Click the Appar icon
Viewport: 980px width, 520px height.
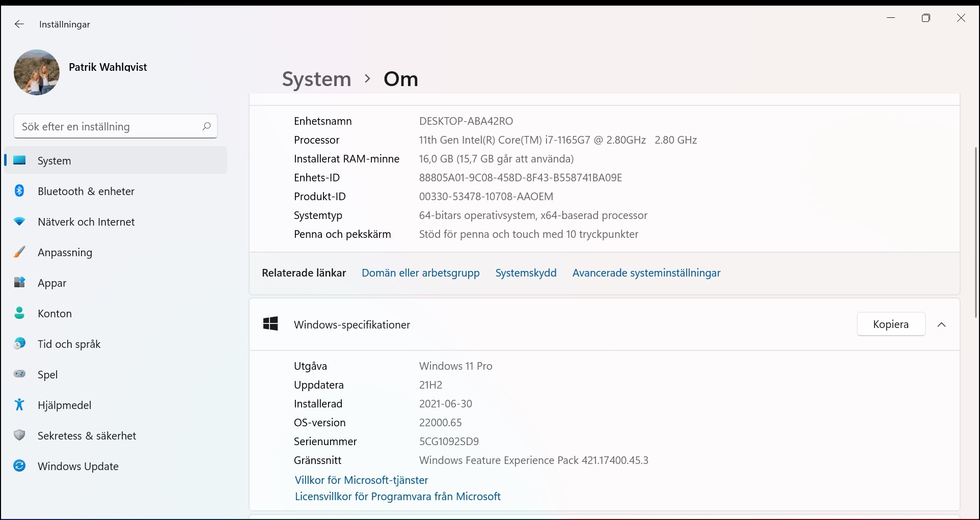coord(19,283)
